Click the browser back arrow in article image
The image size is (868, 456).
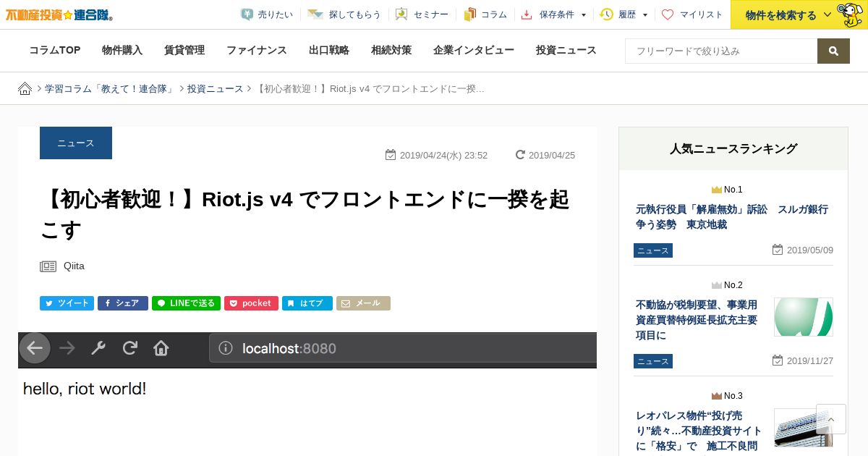[35, 348]
